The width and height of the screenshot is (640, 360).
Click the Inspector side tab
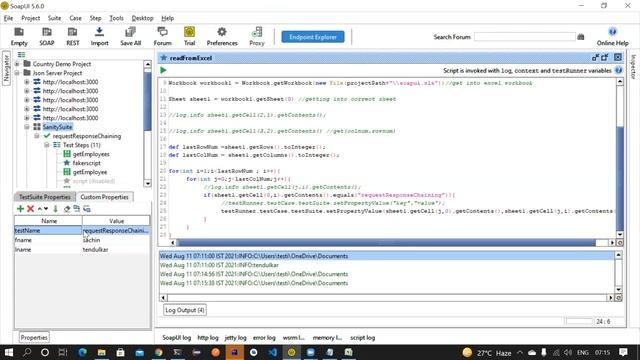tap(633, 67)
